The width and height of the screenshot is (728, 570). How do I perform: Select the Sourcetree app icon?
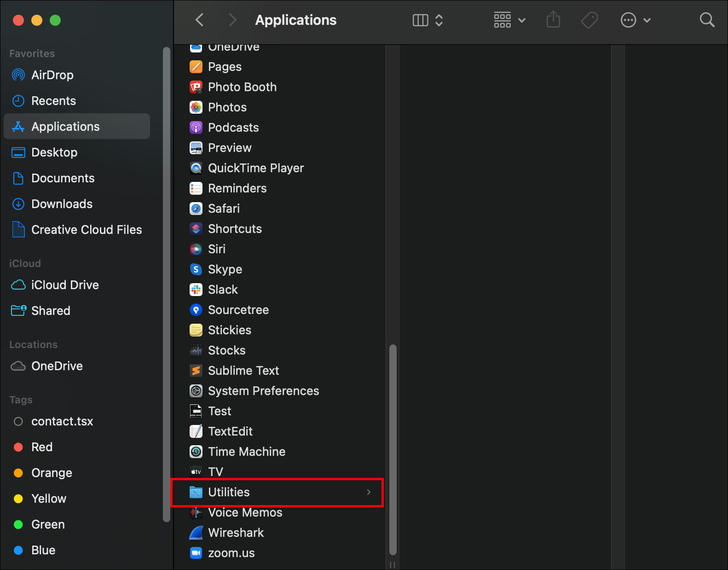[196, 310]
